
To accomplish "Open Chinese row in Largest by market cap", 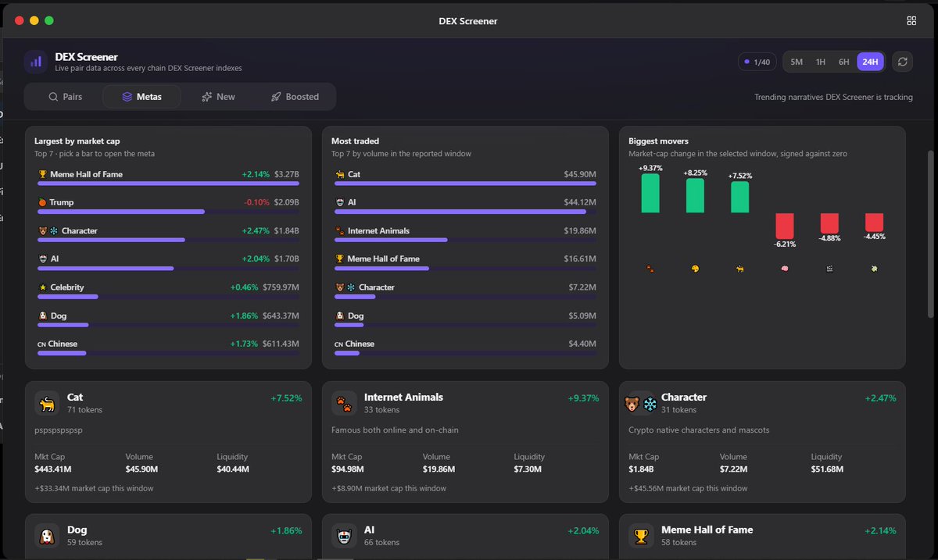I will (168, 348).
